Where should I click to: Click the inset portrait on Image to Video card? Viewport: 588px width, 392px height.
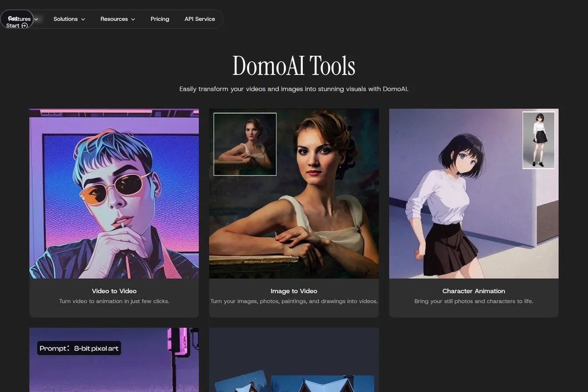click(245, 144)
